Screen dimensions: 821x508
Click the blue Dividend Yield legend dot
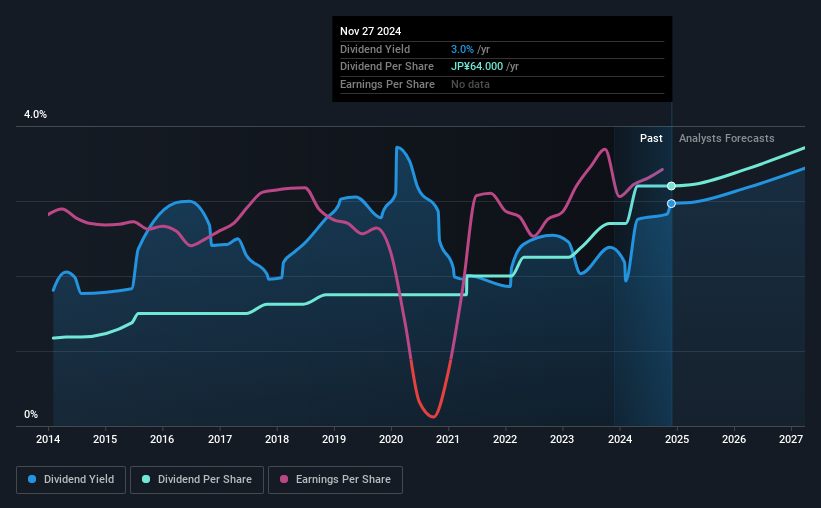(x=32, y=479)
